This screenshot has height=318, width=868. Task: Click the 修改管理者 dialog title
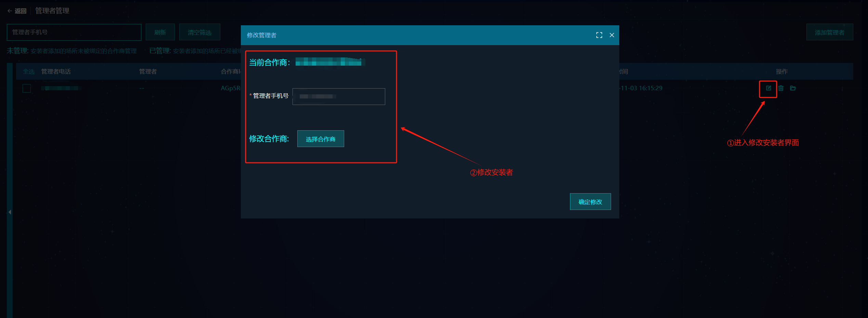pyautogui.click(x=262, y=35)
